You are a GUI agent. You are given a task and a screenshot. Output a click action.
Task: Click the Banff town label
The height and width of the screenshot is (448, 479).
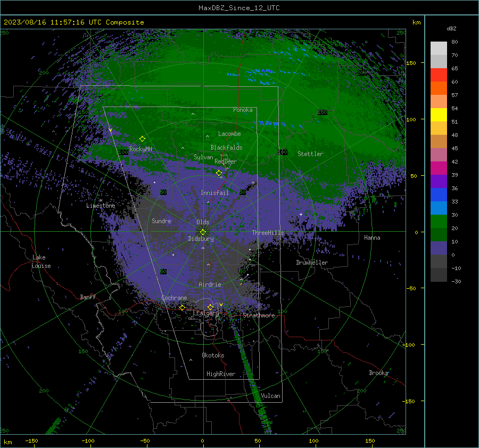[88, 297]
